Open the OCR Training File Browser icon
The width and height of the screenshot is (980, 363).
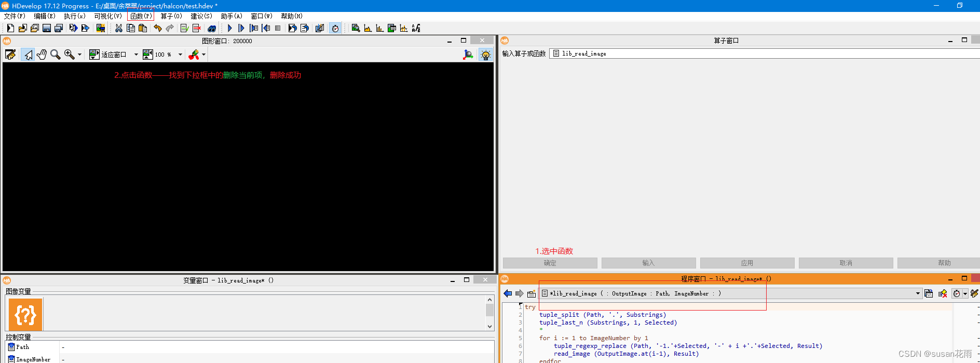(416, 28)
